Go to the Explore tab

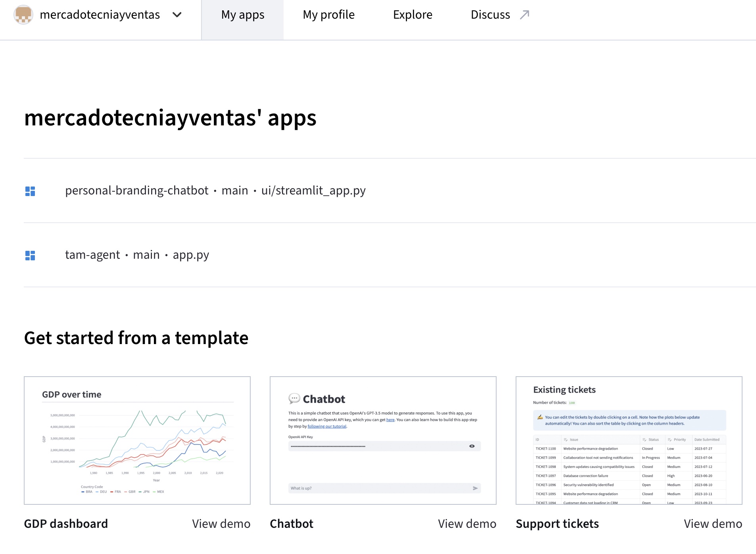point(413,15)
